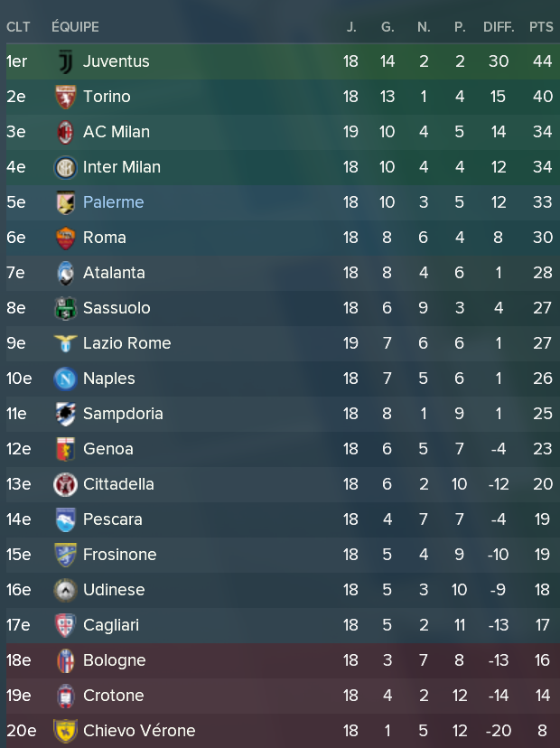Sort by the DIFF. column header
Screen dimensions: 560x748
click(x=499, y=27)
